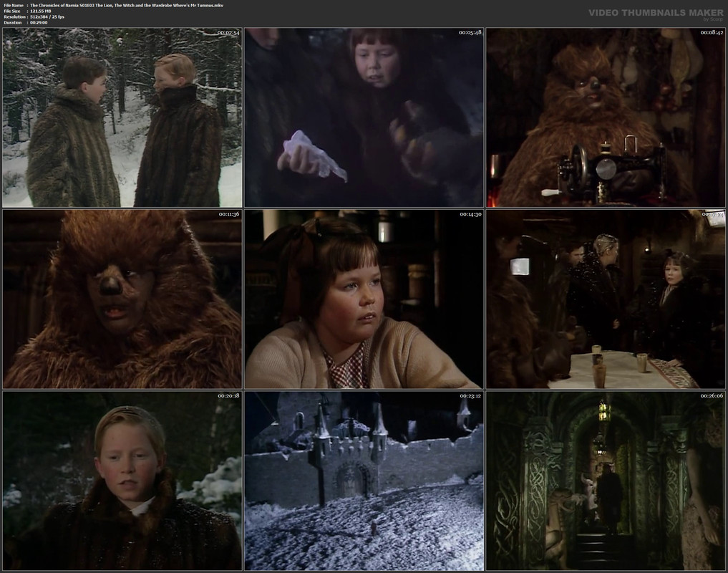
Task: Click the 00:23:12 timestamp label
Action: tap(470, 395)
